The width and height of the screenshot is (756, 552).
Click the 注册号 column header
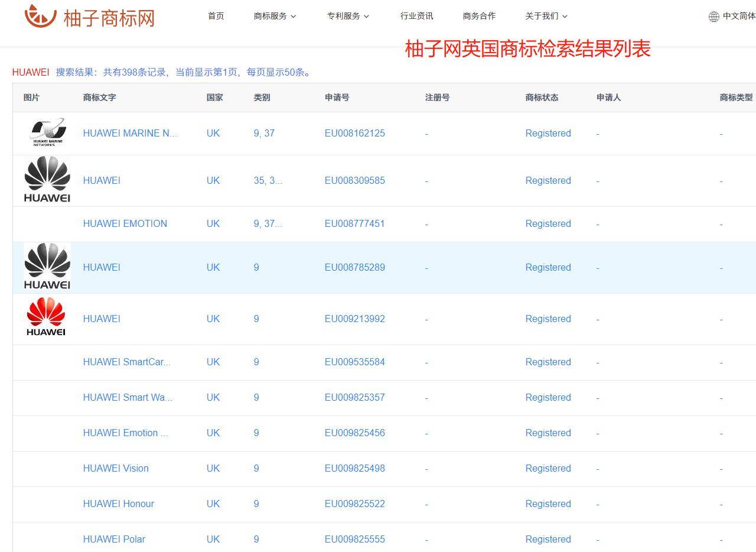(437, 98)
